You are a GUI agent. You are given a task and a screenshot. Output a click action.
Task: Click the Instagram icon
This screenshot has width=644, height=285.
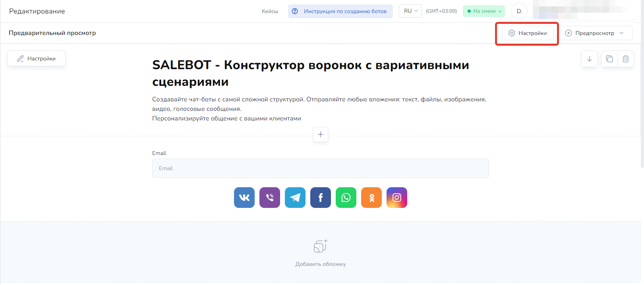[396, 198]
